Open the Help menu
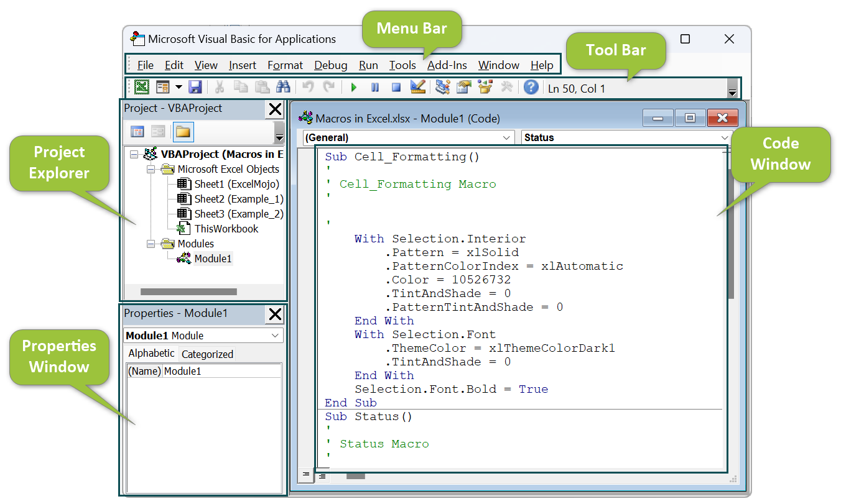This screenshot has height=504, width=841. click(x=542, y=65)
